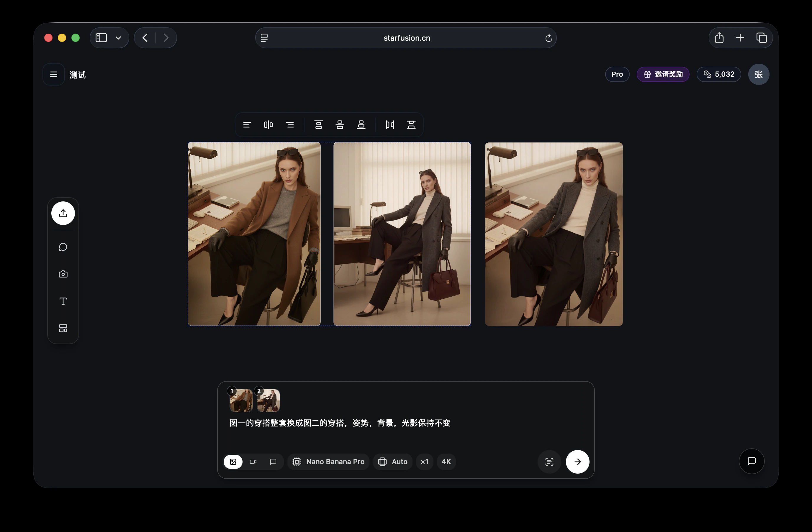The height and width of the screenshot is (532, 812).
Task: Submit the prompt with arrow button
Action: (577, 462)
